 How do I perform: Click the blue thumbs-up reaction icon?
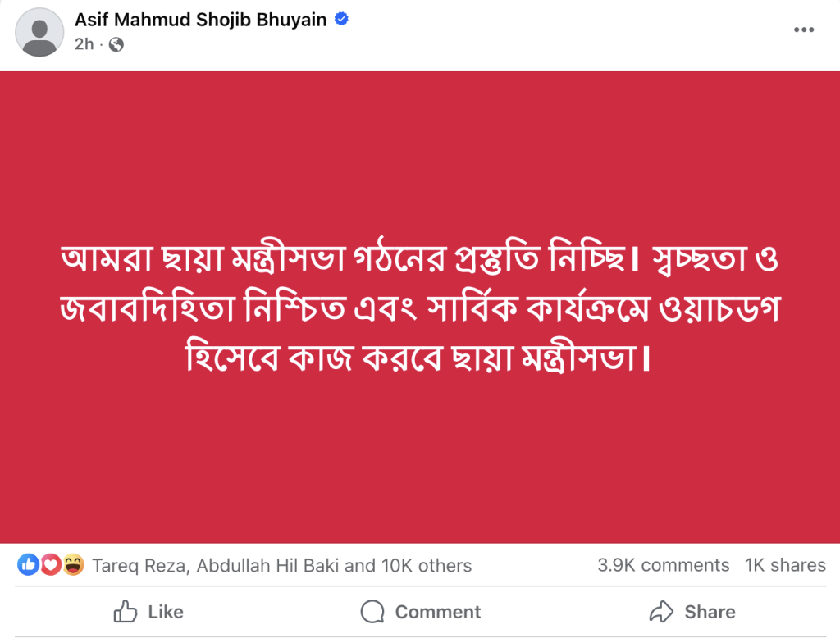coord(28,565)
